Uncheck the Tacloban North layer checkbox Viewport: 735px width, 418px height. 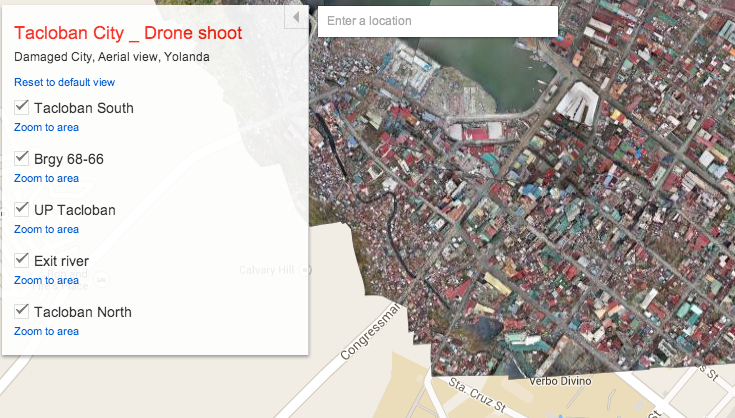coord(22,311)
